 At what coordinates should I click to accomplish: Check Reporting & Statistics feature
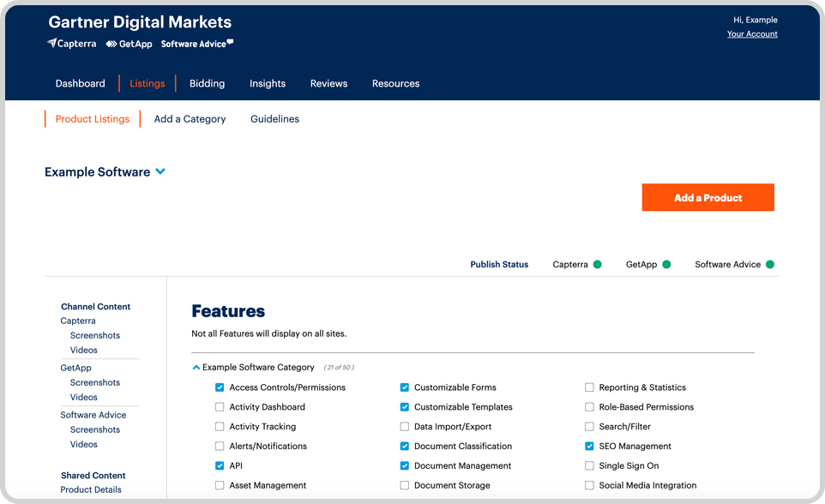589,387
